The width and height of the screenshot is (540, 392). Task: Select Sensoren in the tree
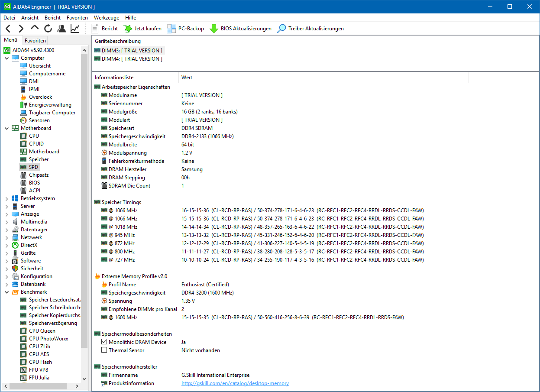click(x=39, y=120)
